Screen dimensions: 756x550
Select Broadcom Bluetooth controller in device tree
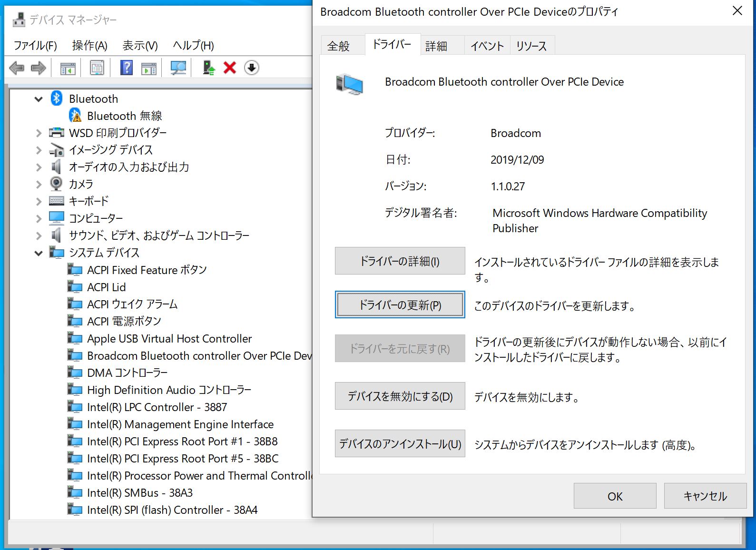(200, 355)
